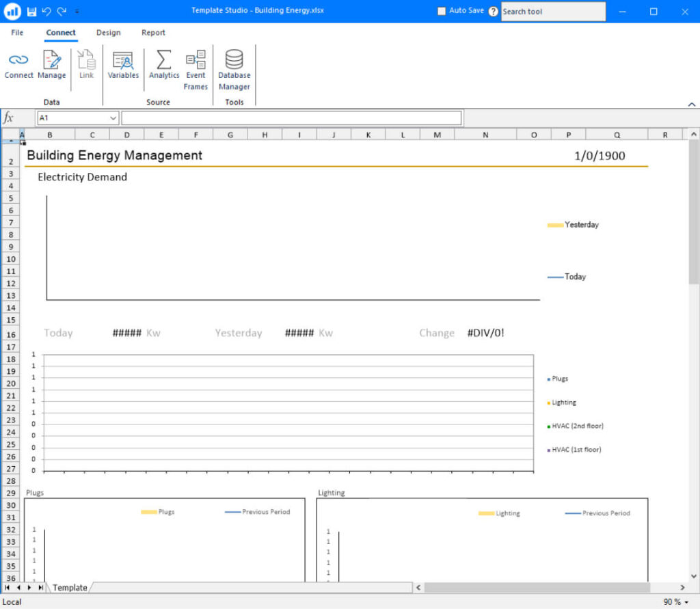Screen dimensions: 700x609
Task: Click the help question mark icon
Action: pyautogui.click(x=494, y=12)
